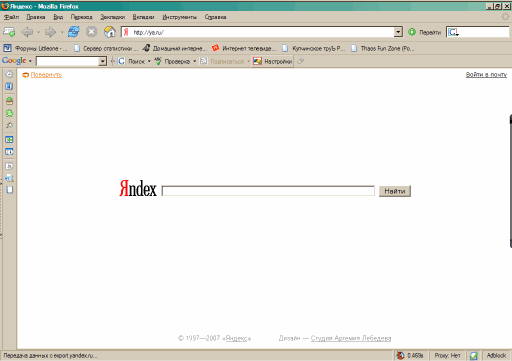Click the Найти search button
The image size is (512, 361).
(395, 191)
